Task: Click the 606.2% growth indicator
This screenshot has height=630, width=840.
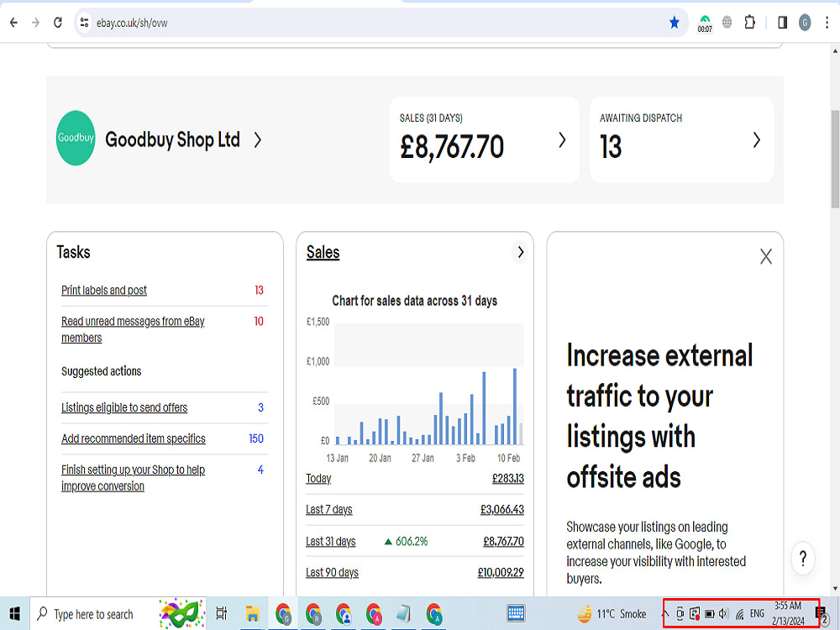Action: coord(406,542)
